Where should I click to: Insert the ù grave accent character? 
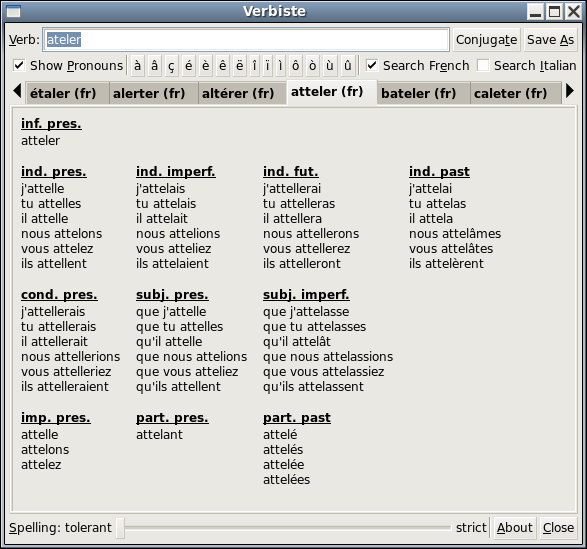(x=330, y=66)
